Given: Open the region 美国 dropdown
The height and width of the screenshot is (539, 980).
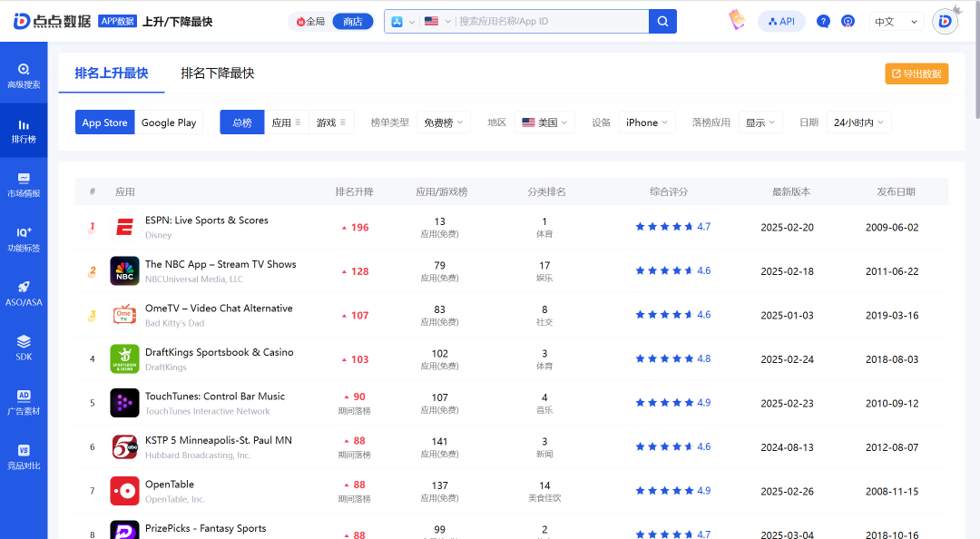Looking at the screenshot, I should (x=544, y=122).
